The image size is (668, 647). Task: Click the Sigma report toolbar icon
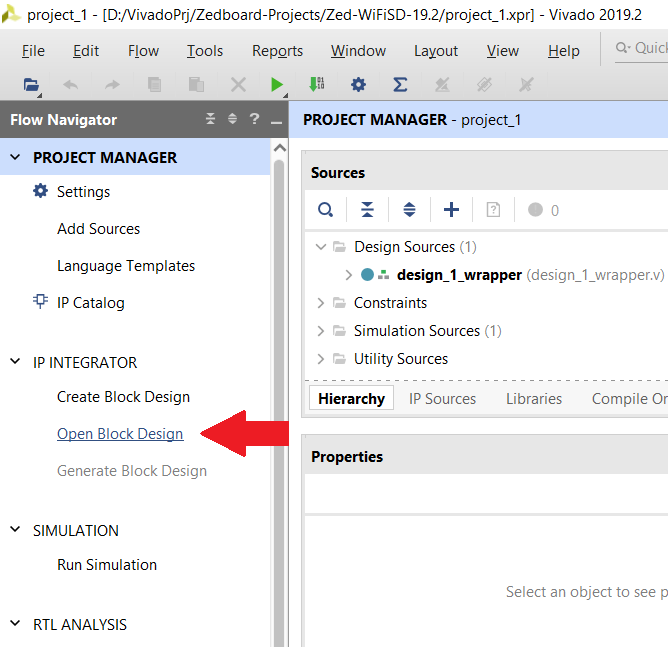400,85
